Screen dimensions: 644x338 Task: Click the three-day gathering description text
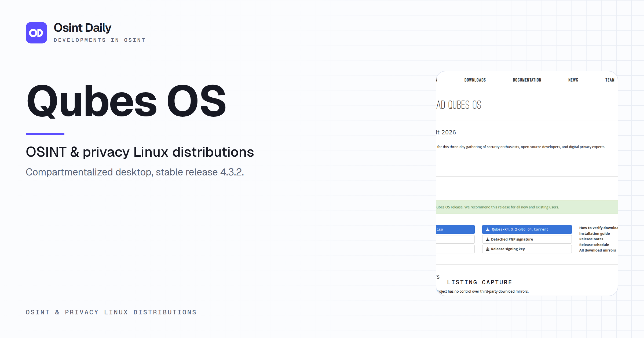[521, 147]
